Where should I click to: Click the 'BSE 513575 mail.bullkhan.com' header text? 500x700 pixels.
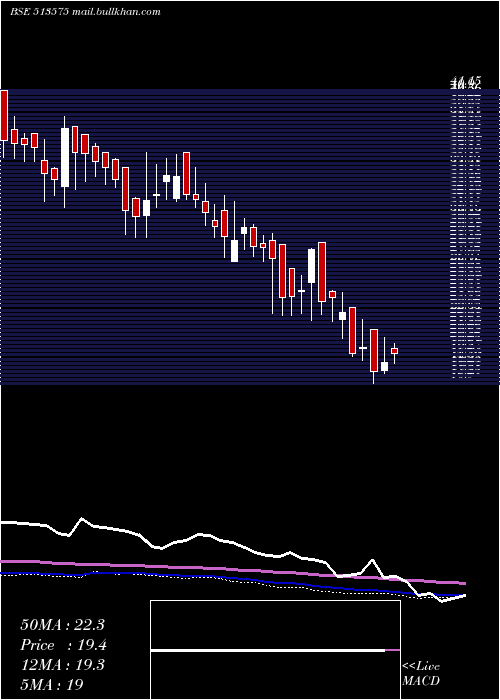coord(85,12)
